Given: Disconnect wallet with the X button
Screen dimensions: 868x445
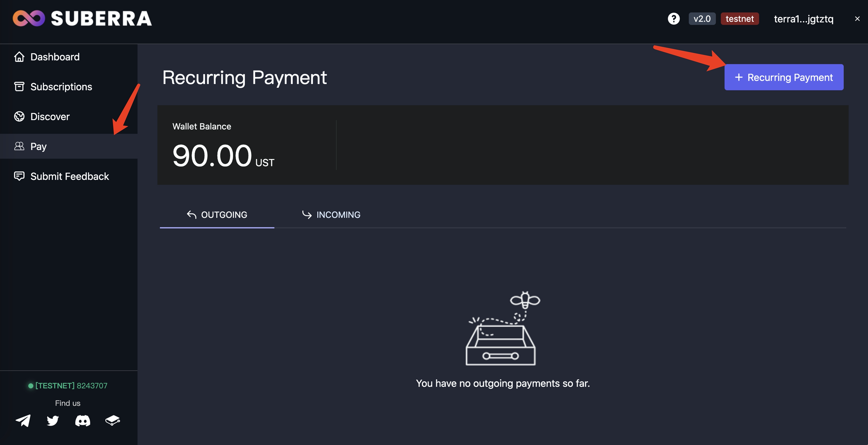Looking at the screenshot, I should (x=857, y=19).
